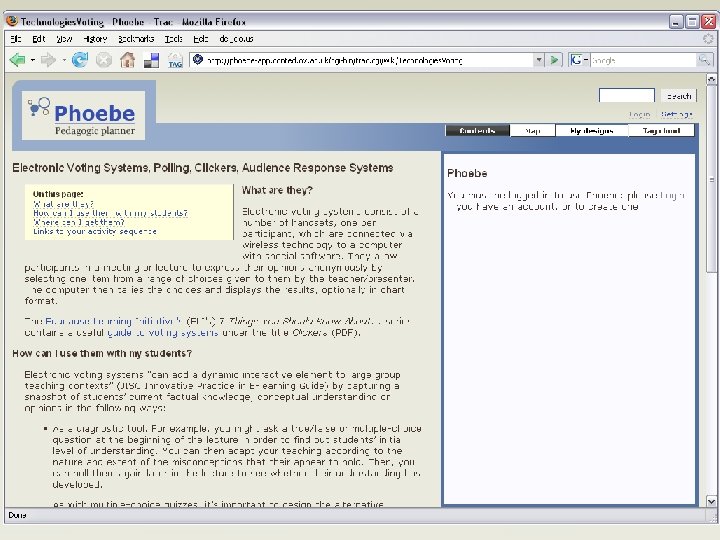Click the Google search engine icon
Image resolution: width=720 pixels, height=540 pixels.
point(576,60)
